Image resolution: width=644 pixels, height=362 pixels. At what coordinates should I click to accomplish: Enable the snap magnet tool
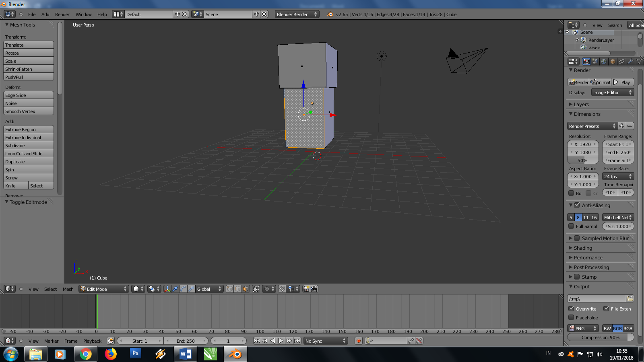tap(282, 289)
